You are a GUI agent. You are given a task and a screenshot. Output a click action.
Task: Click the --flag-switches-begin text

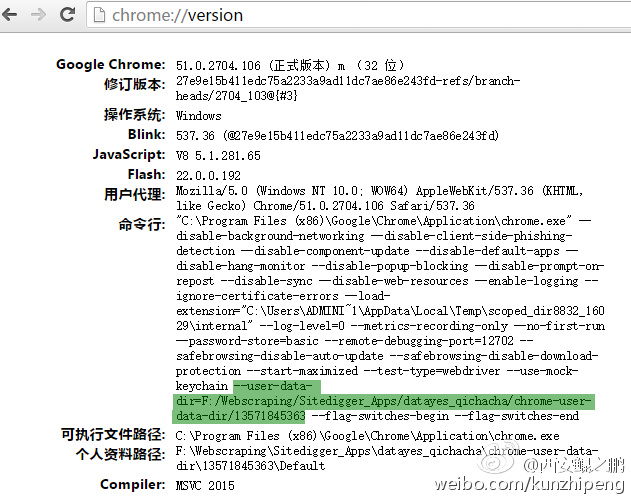coord(380,416)
